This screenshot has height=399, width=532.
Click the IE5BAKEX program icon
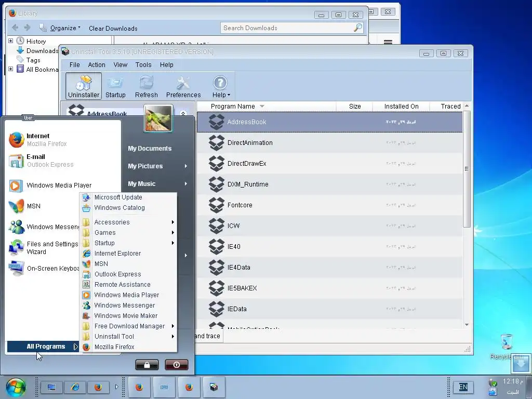point(217,288)
